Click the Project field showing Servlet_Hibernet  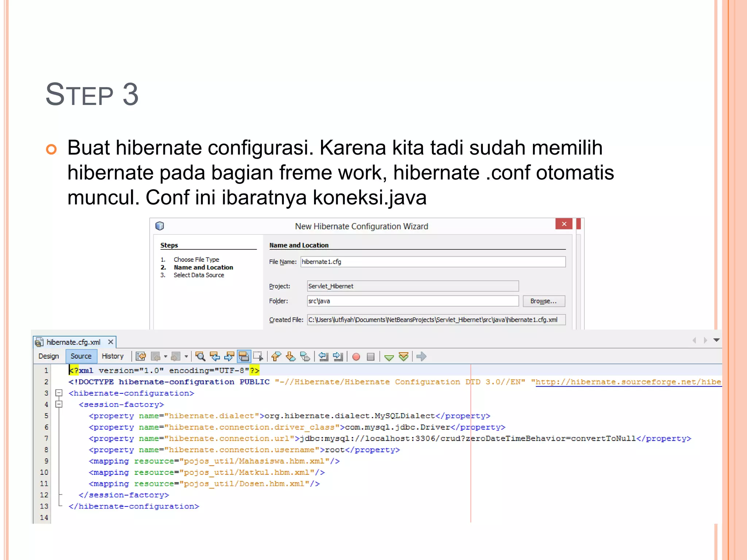coord(413,286)
